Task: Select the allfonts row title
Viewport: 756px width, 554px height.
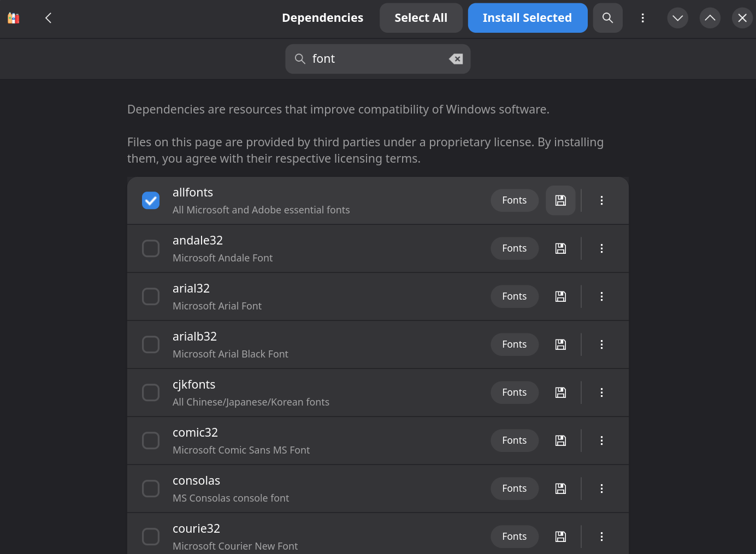Action: [x=193, y=193]
